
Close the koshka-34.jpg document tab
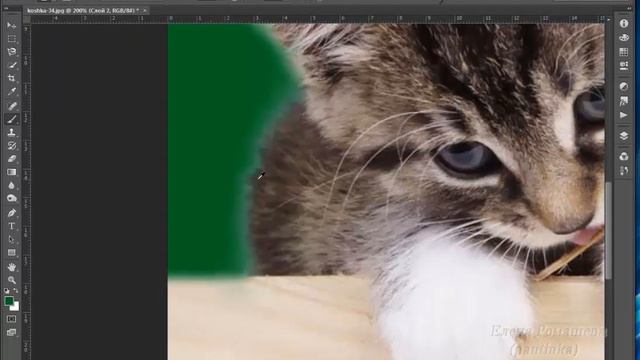(145, 11)
